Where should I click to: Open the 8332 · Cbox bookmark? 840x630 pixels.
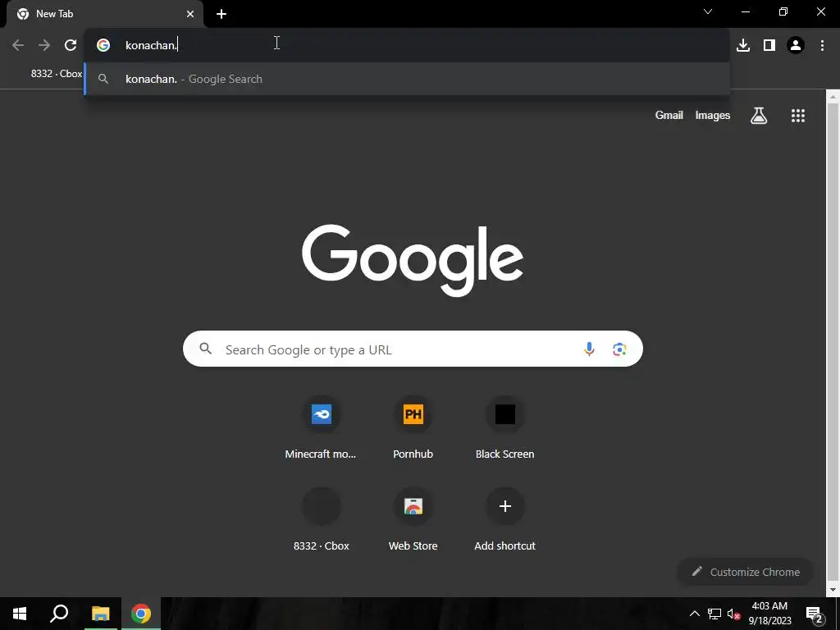point(57,73)
